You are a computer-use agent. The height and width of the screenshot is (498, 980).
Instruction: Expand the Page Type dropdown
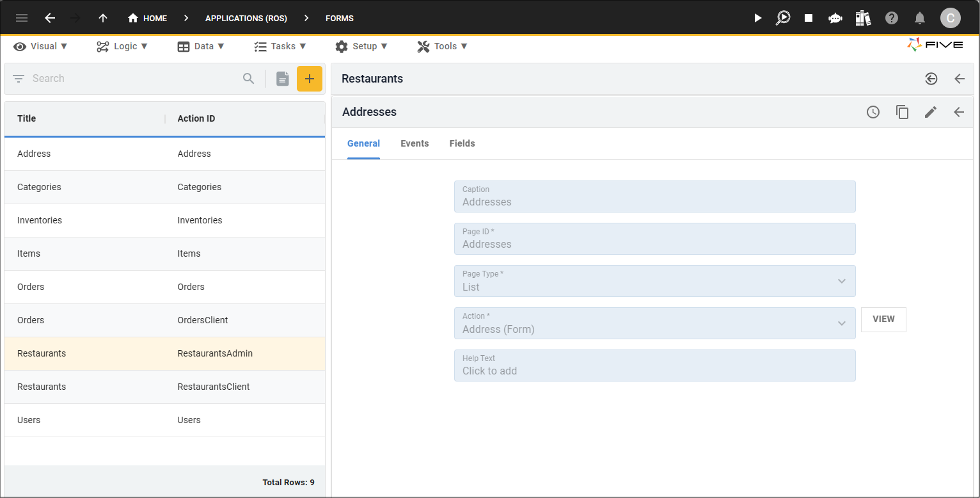pos(654,281)
